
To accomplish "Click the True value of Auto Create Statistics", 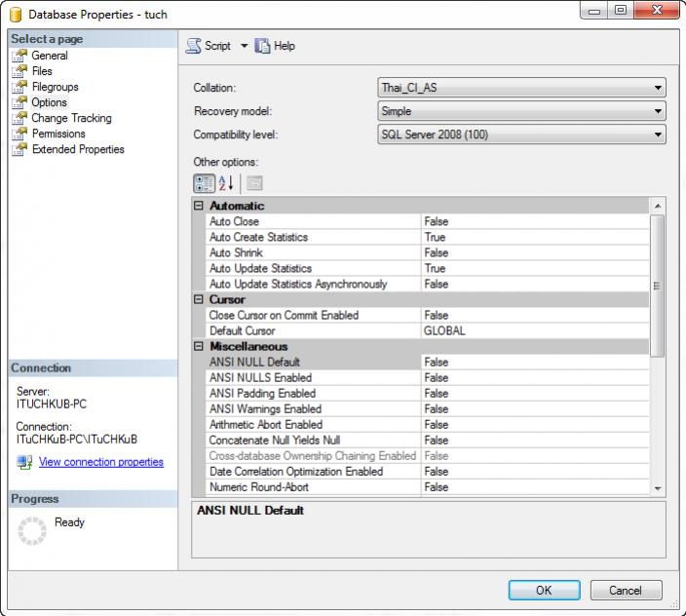I will pos(435,237).
